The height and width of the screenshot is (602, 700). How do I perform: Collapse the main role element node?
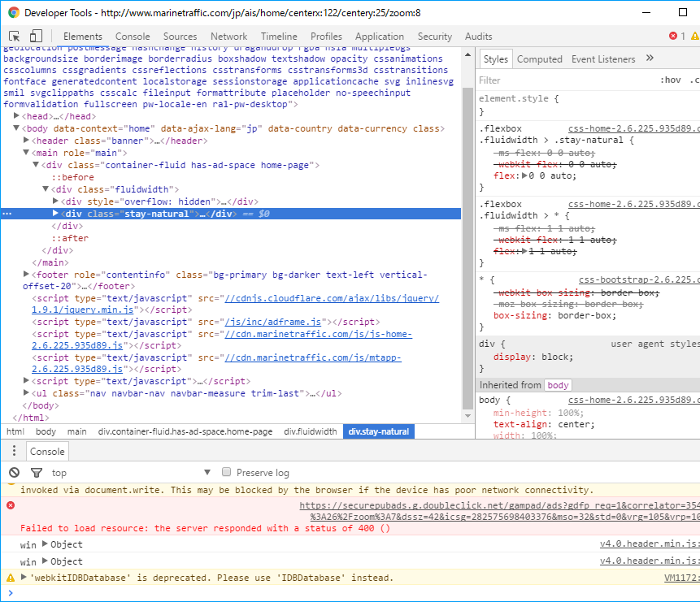click(x=26, y=152)
